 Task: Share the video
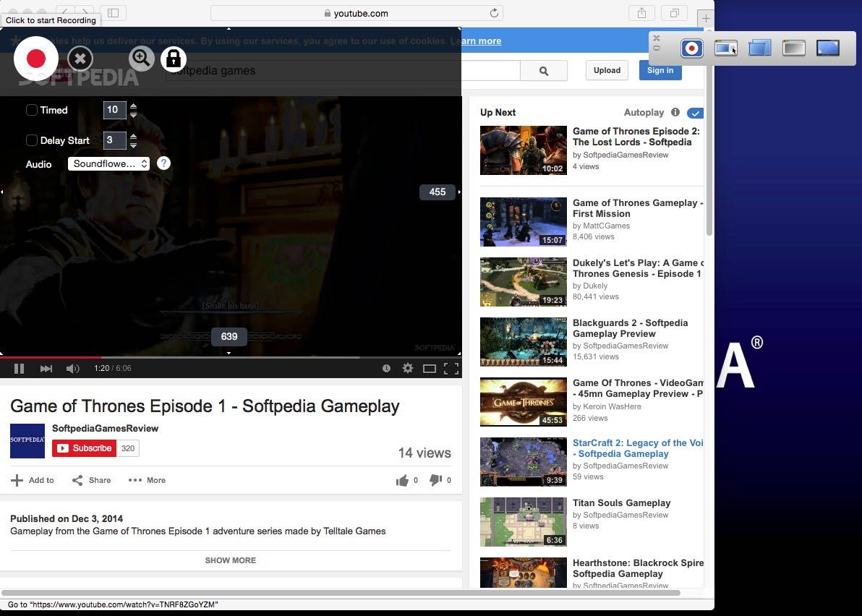(92, 480)
